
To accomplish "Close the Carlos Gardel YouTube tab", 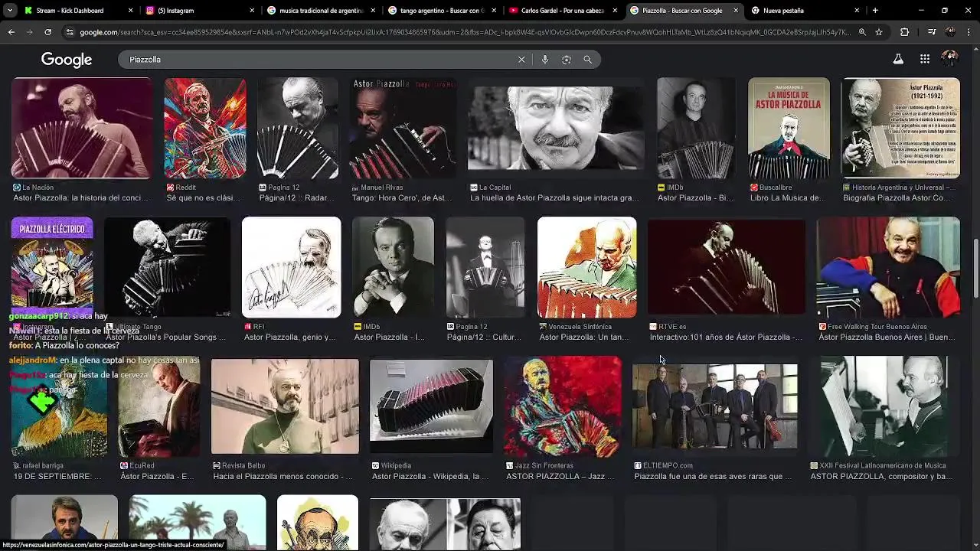I will pos(615,11).
